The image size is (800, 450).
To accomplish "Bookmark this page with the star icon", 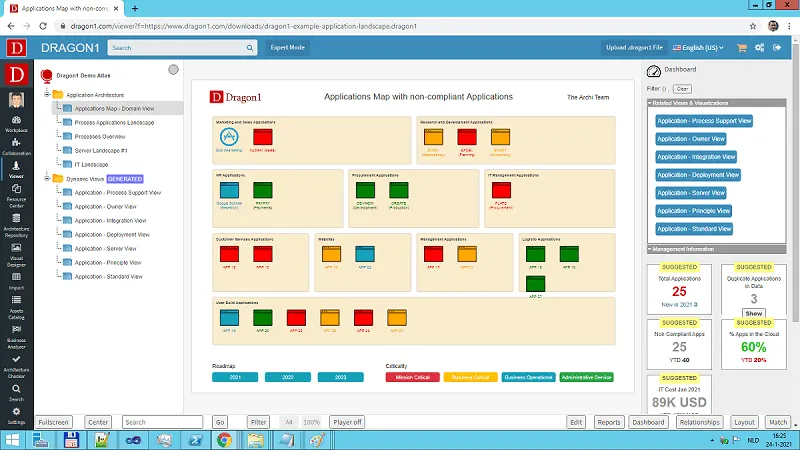I will (753, 26).
